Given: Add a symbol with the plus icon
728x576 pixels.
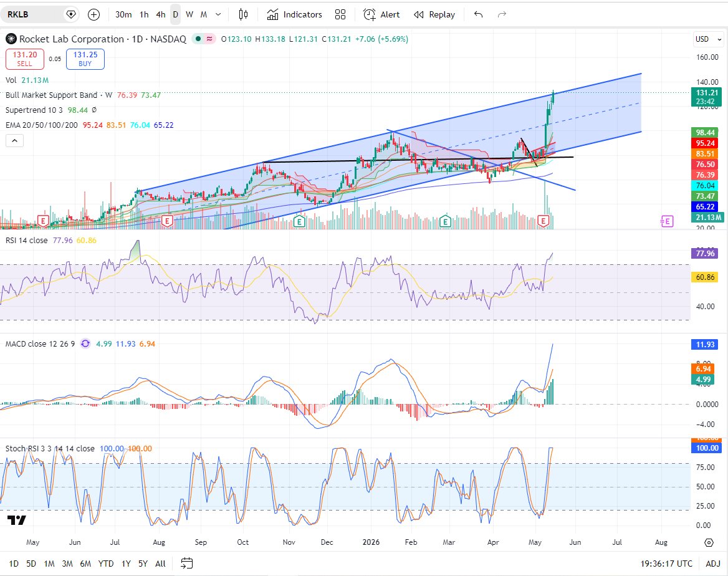Looking at the screenshot, I should click(93, 14).
